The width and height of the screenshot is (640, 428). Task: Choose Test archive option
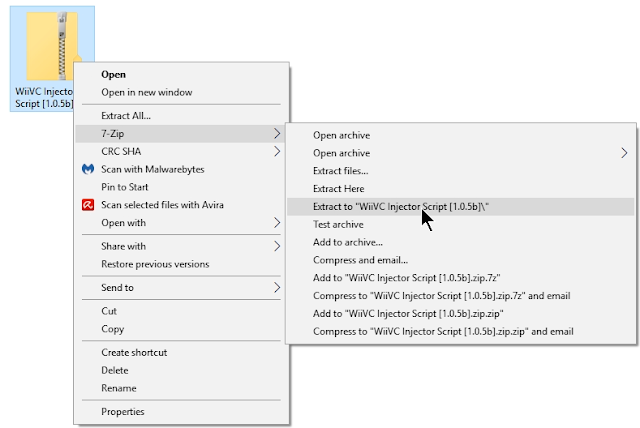pyautogui.click(x=340, y=224)
